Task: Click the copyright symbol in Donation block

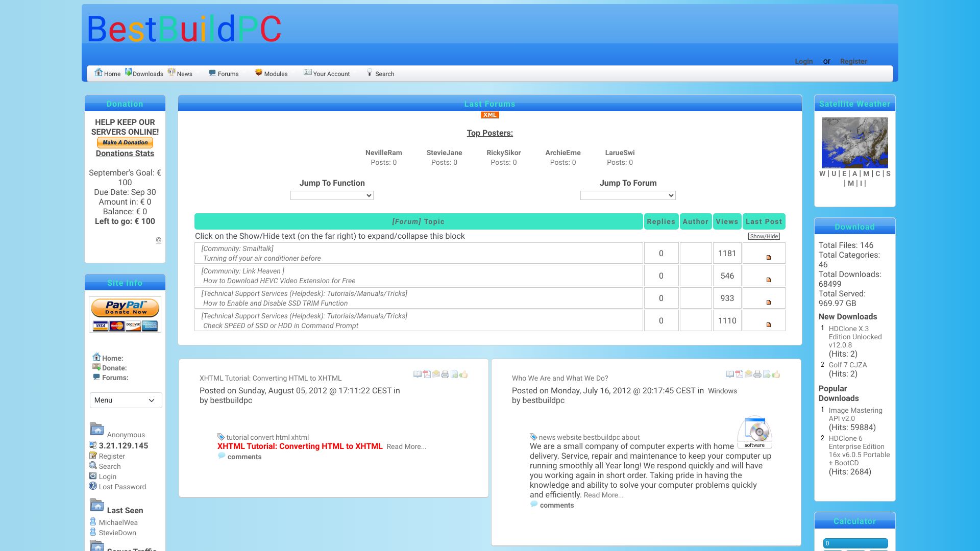Action: tap(158, 240)
